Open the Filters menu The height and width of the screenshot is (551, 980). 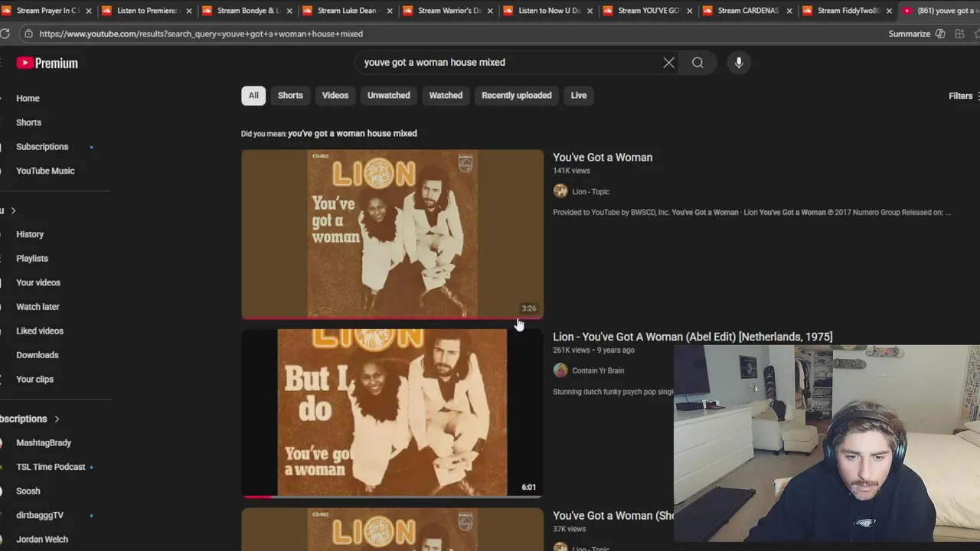tap(964, 96)
